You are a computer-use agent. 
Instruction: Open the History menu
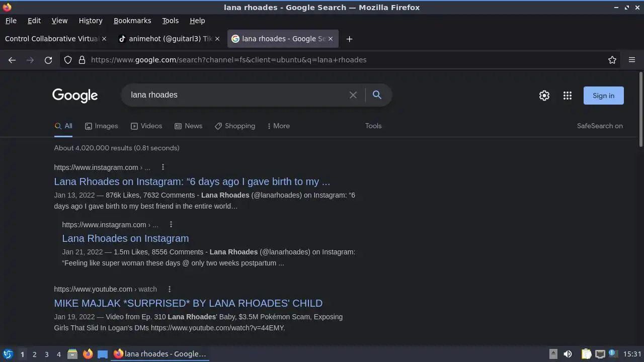point(91,21)
